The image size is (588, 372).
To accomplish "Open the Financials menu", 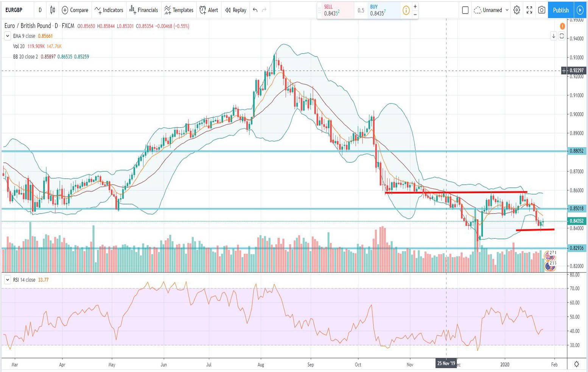I will (144, 10).
